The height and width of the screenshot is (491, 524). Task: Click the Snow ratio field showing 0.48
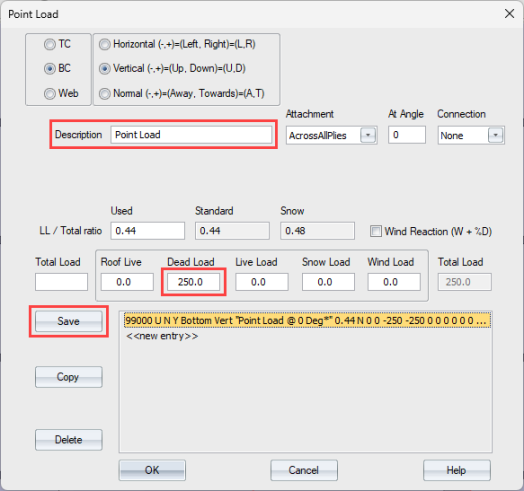(x=317, y=231)
